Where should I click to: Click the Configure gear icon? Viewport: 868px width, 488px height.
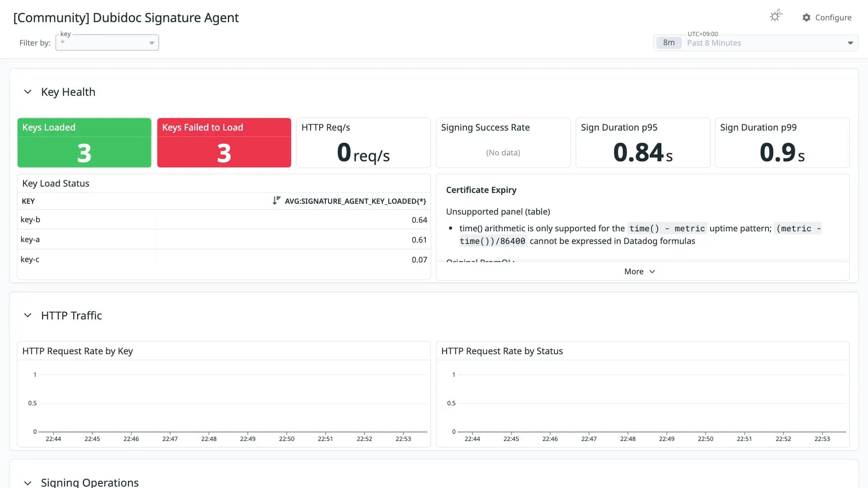pyautogui.click(x=806, y=17)
